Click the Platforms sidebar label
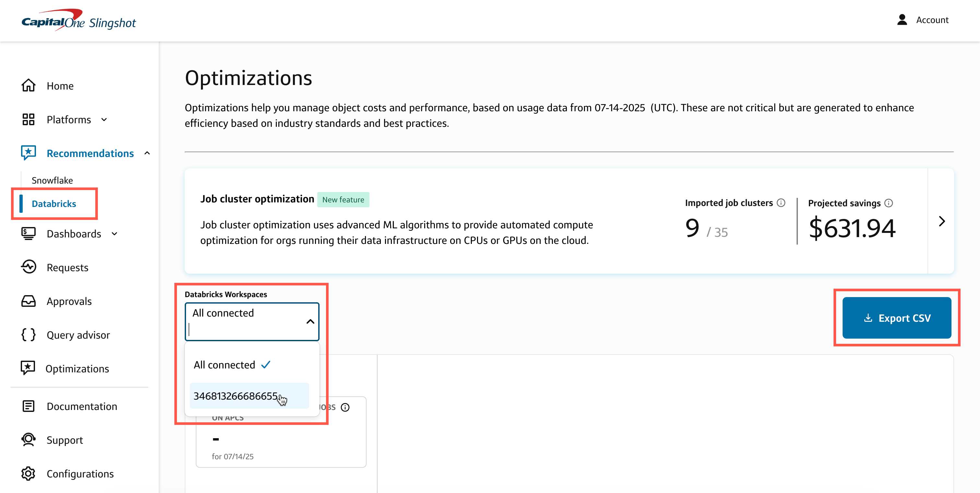The height and width of the screenshot is (493, 980). (x=69, y=120)
